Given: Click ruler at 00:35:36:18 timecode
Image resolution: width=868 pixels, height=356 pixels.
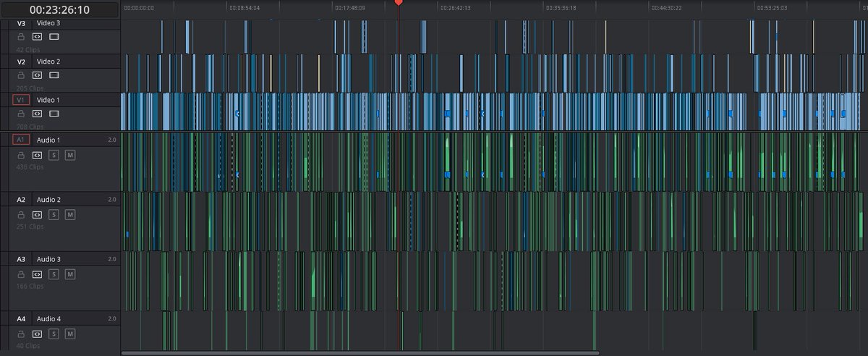Looking at the screenshot, I should coord(561,8).
